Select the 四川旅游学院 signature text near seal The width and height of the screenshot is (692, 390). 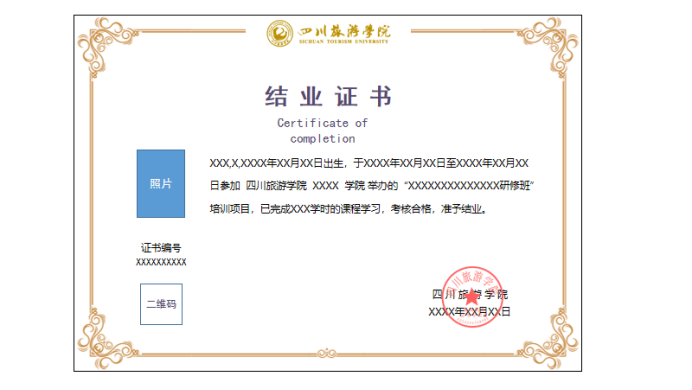(470, 294)
